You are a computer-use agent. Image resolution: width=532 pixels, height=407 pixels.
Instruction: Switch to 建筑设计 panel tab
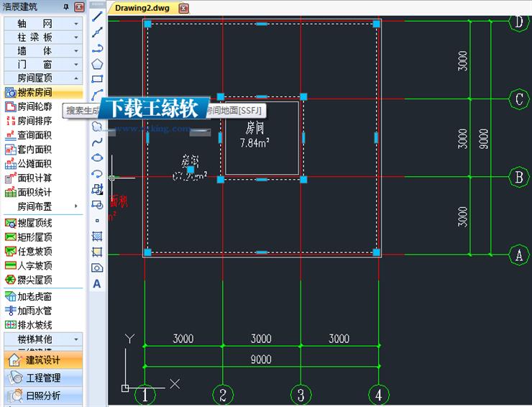coord(43,360)
